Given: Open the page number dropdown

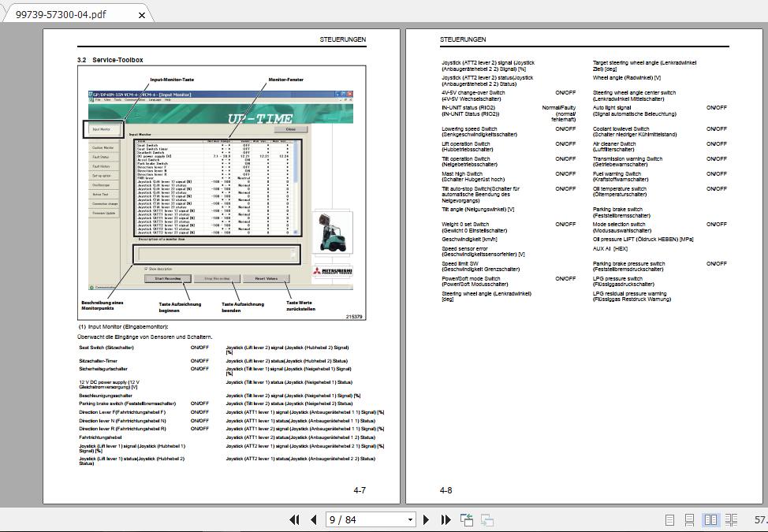Looking at the screenshot, I should click(409, 520).
